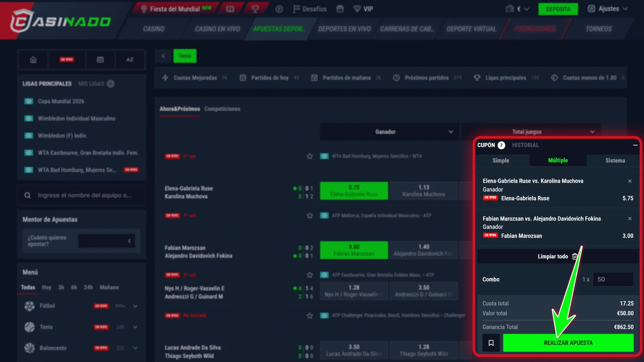This screenshot has width=644, height=362.
Task: Open DEPORTE VIRTUAL section
Action: click(471, 29)
